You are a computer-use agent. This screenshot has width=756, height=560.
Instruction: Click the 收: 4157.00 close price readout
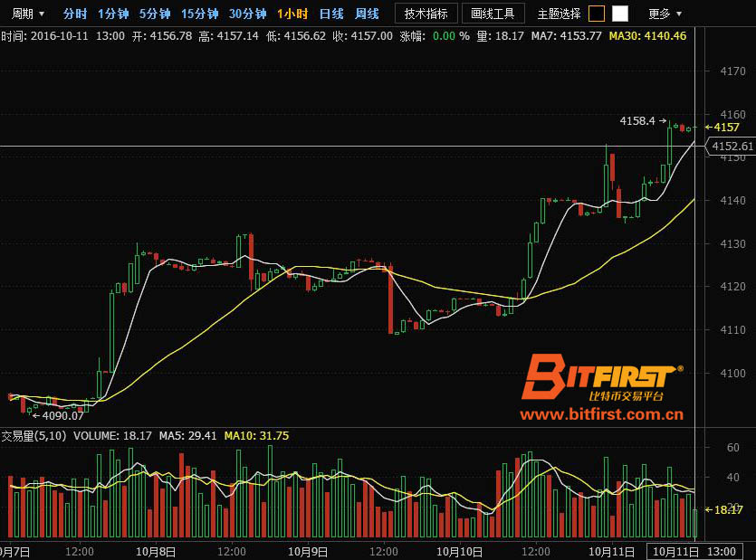coord(362,36)
